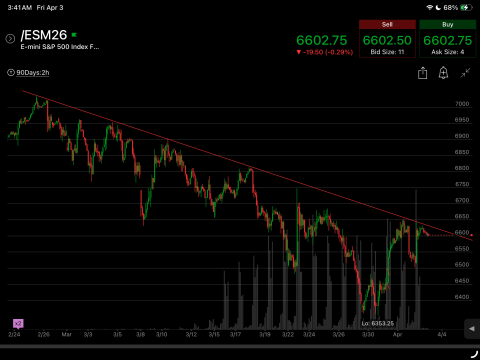Image resolution: width=480 pixels, height=360 pixels.
Task: Tap the moon Do Not Disturb icon
Action: 438,8
